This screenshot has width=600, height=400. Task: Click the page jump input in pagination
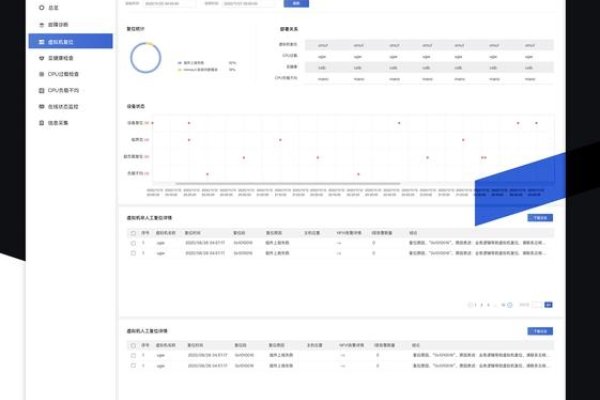point(537,304)
